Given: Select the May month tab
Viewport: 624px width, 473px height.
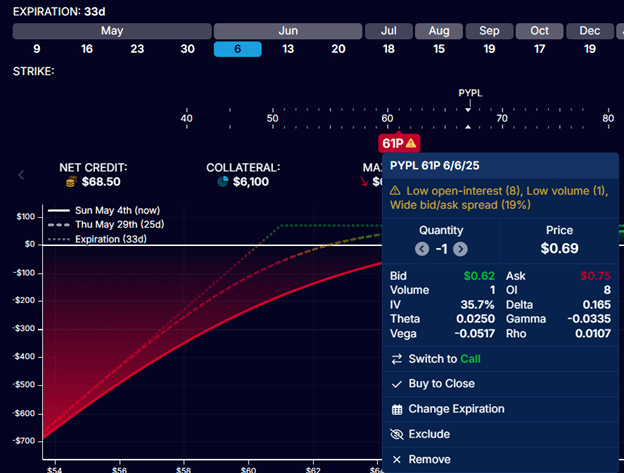Looking at the screenshot, I should pyautogui.click(x=112, y=31).
